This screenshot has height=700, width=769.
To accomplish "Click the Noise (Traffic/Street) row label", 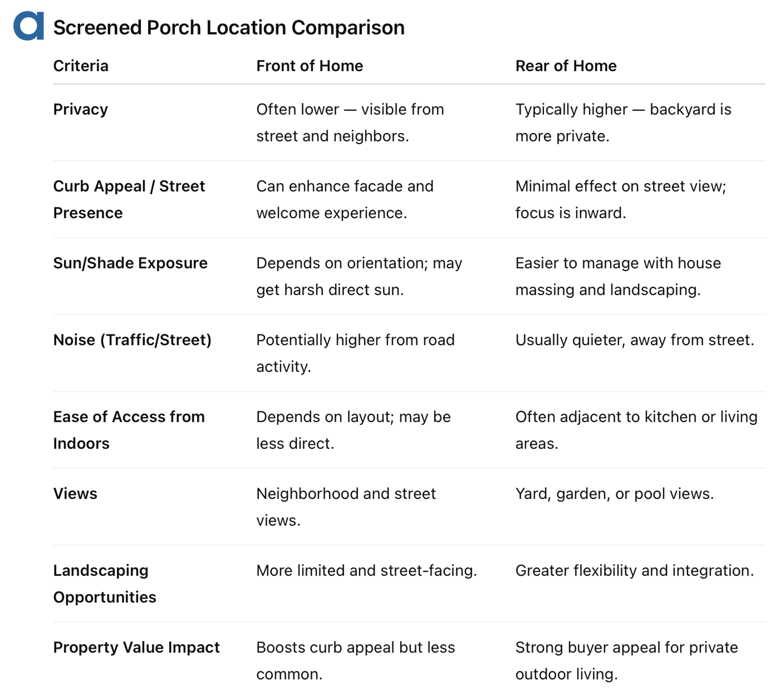I will click(132, 340).
